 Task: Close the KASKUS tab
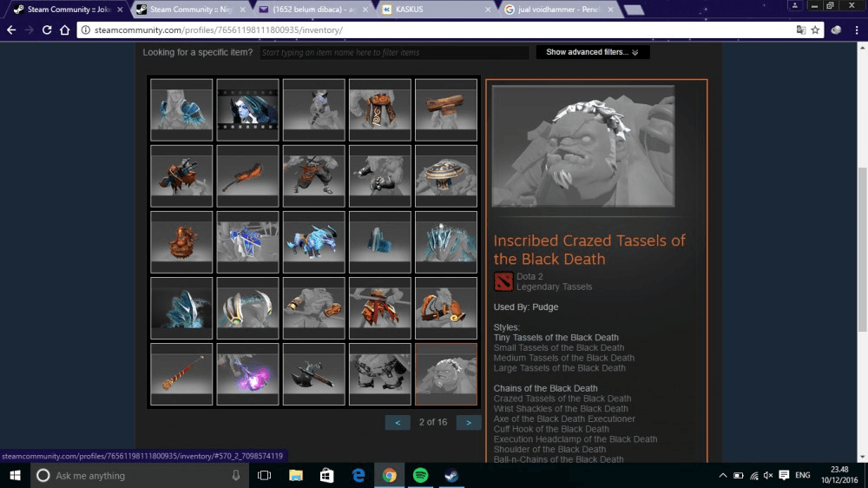[x=487, y=10]
